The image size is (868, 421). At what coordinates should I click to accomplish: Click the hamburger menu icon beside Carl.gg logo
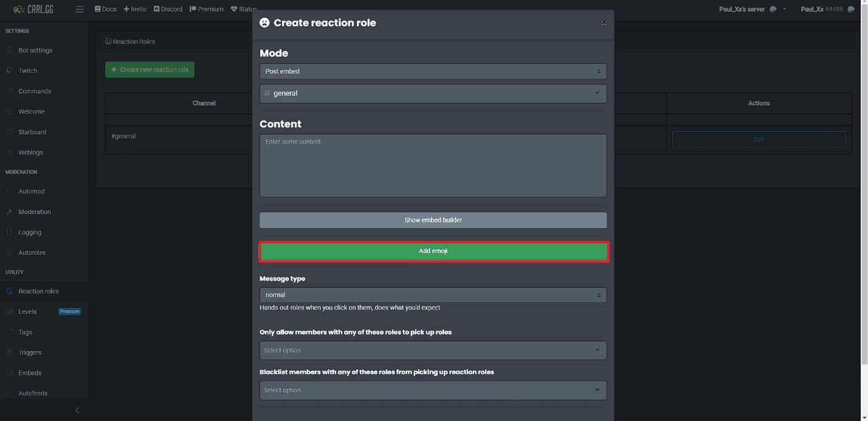[x=80, y=9]
